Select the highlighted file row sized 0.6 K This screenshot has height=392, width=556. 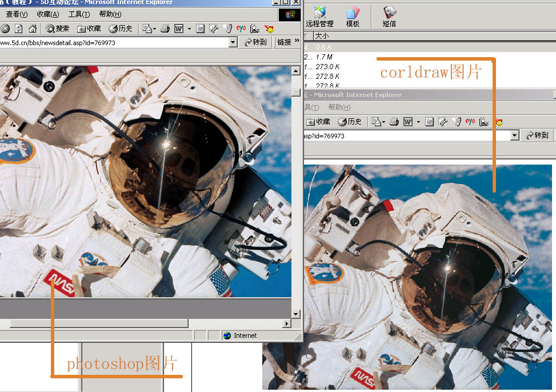pyautogui.click(x=430, y=47)
